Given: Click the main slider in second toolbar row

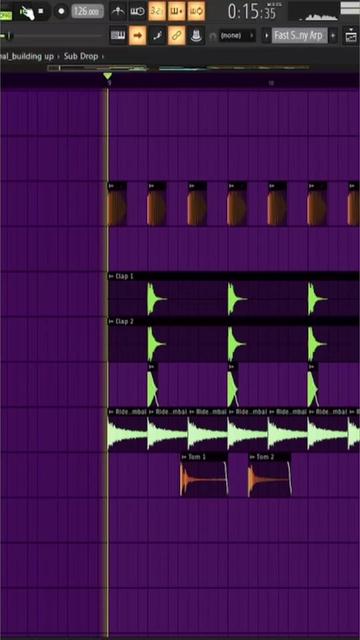Looking at the screenshot, I should point(51,36).
